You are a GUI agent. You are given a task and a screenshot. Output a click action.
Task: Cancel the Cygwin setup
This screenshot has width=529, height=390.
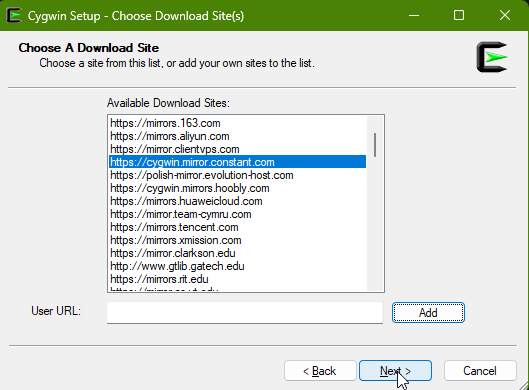480,371
